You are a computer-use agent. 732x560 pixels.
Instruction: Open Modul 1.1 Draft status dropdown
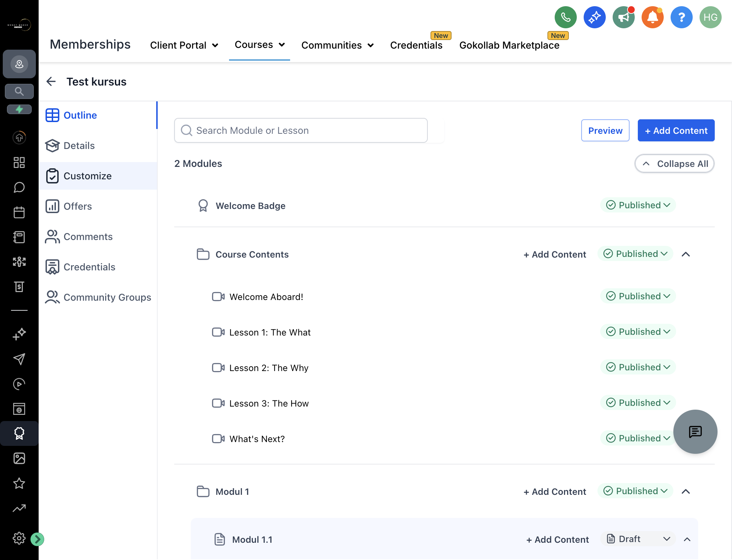coord(638,539)
